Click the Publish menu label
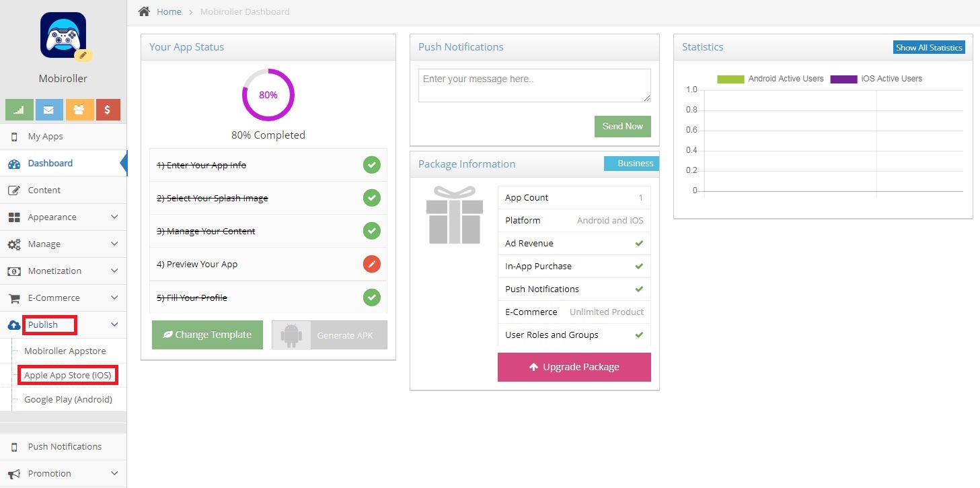Viewport: 980px width, 488px height. (43, 324)
